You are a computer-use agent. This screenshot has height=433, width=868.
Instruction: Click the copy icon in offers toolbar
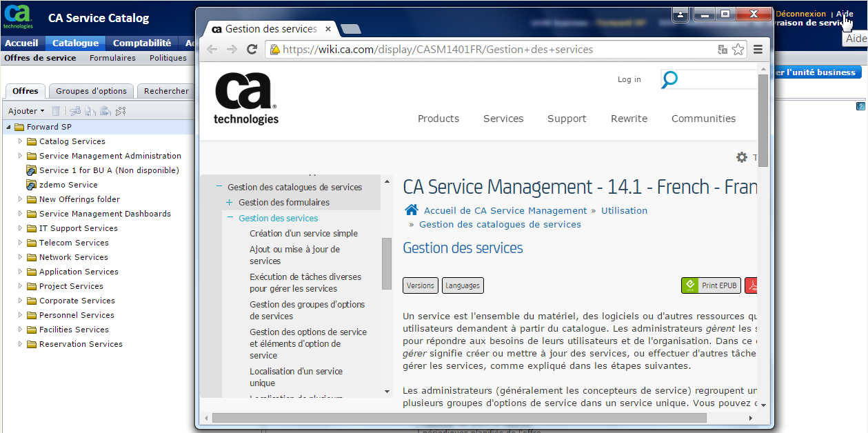[x=90, y=111]
